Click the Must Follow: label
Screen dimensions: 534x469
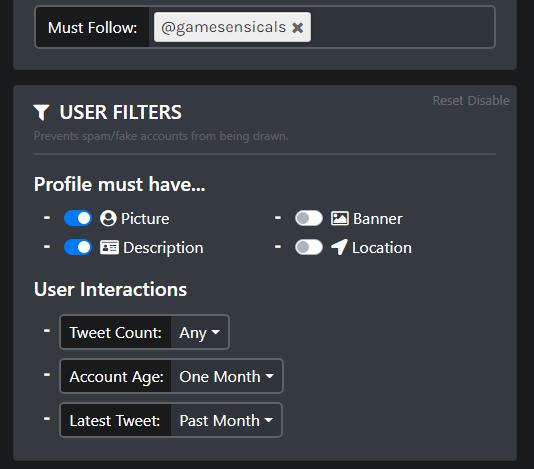click(93, 27)
